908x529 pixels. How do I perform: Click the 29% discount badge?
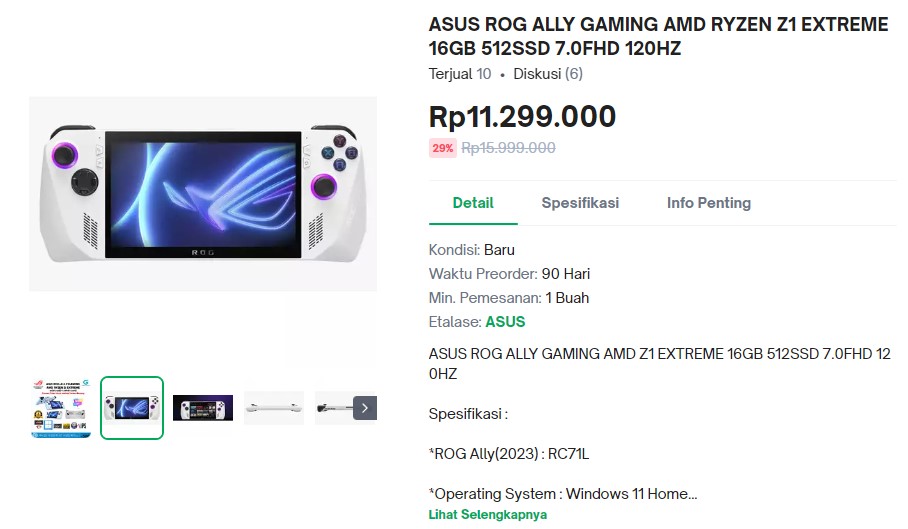[x=443, y=148]
